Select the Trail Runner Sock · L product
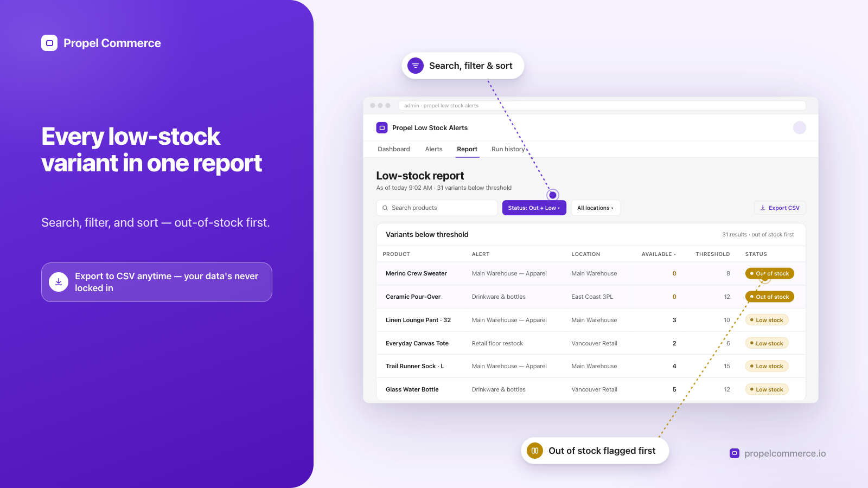Screen dimensions: 868x488 click(x=415, y=366)
